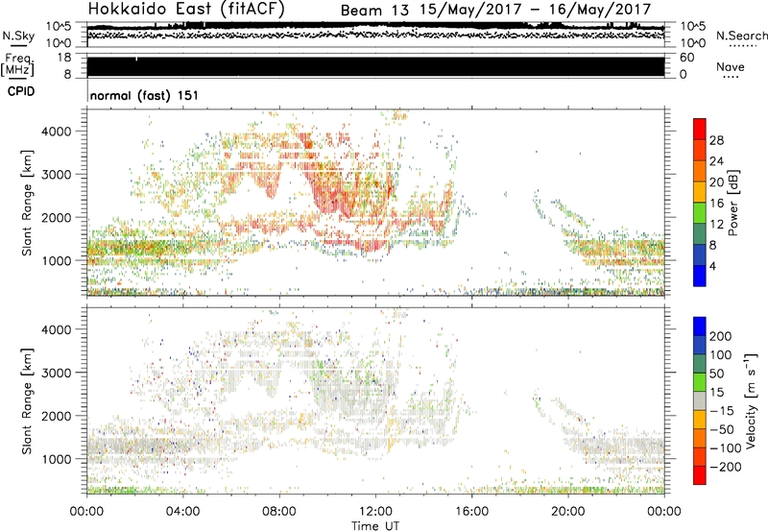Click the bright blue segment below 4 on Power colorbar
Screen dimensions: 768x532
[x=700, y=276]
